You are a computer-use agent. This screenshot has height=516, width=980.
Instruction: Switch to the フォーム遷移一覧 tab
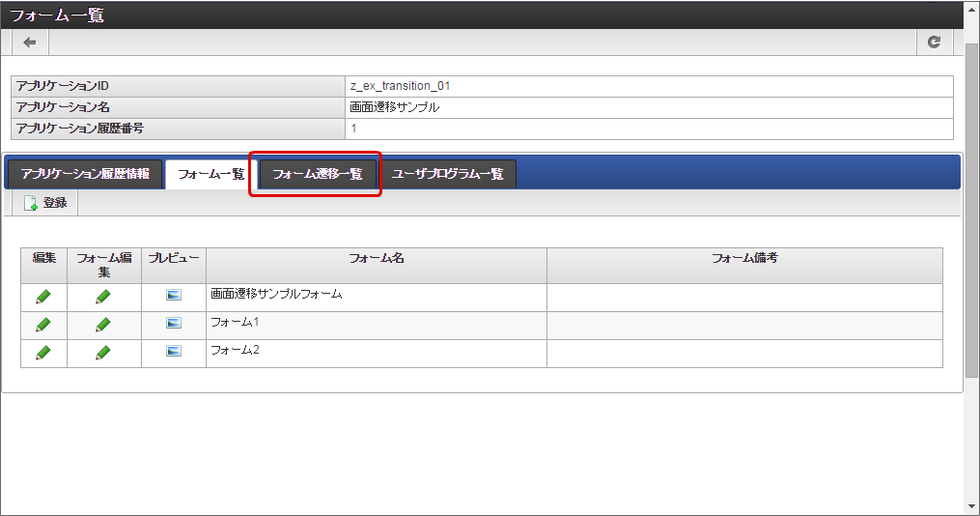coord(318,174)
